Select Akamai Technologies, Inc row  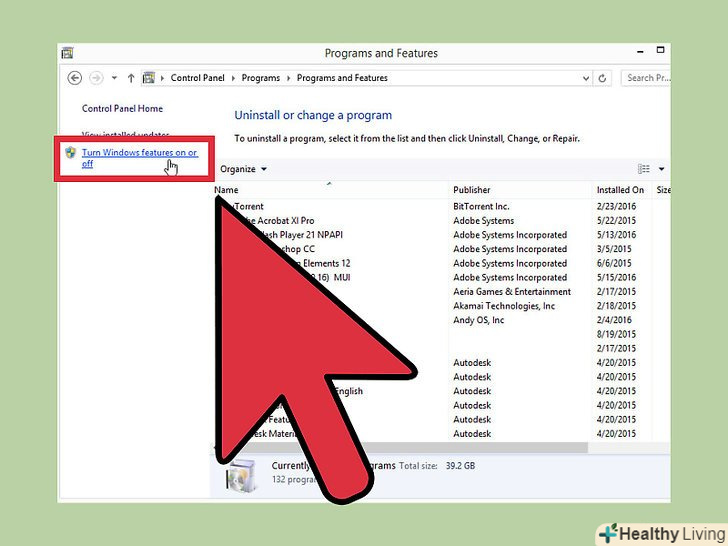tap(504, 306)
